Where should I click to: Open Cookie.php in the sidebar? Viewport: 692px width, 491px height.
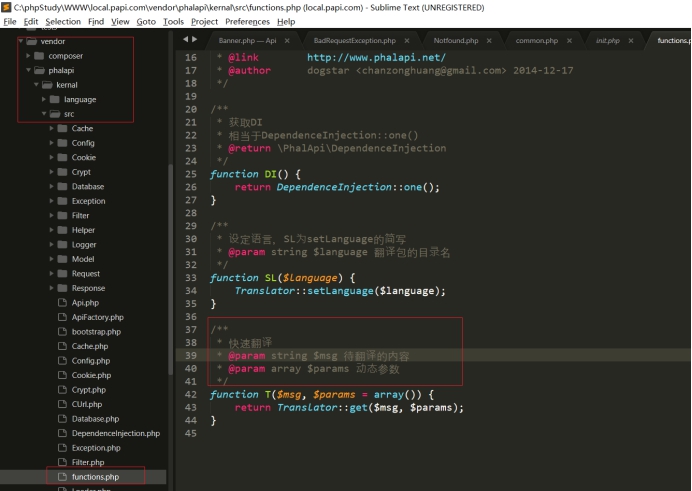point(91,375)
